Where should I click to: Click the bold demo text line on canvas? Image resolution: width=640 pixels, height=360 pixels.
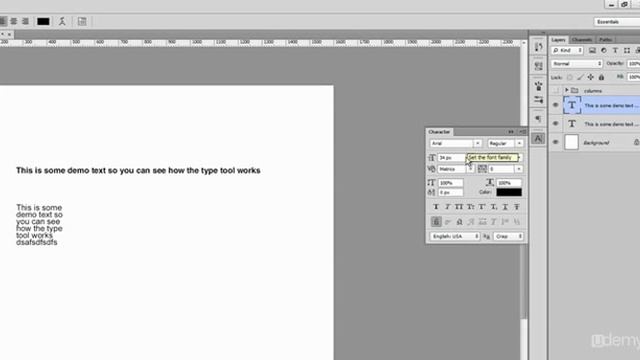coord(138,171)
